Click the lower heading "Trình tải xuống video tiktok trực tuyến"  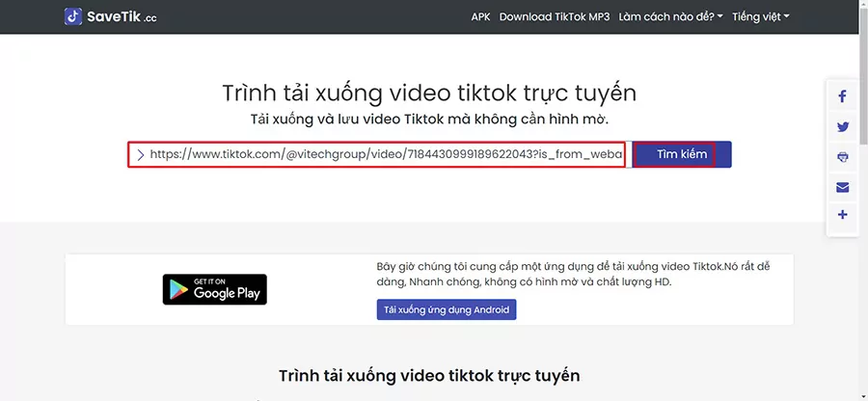coord(429,376)
